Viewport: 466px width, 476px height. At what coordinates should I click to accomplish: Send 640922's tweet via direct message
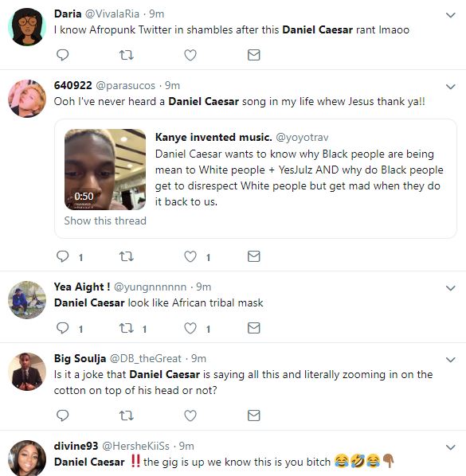[253, 256]
